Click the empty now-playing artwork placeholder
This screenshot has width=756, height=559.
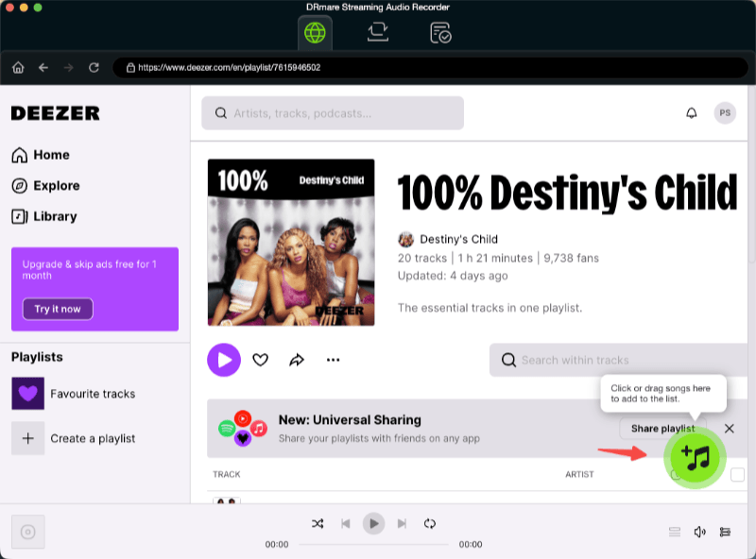[x=28, y=532]
